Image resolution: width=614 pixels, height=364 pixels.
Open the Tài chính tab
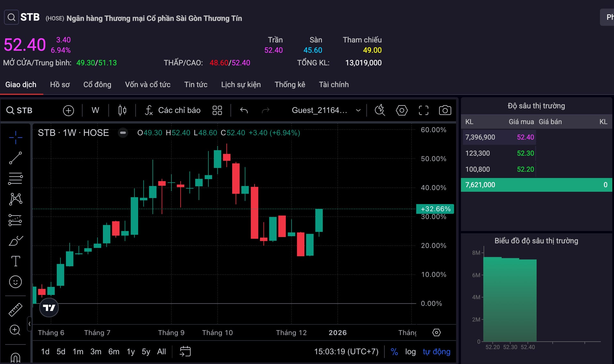[x=334, y=84]
